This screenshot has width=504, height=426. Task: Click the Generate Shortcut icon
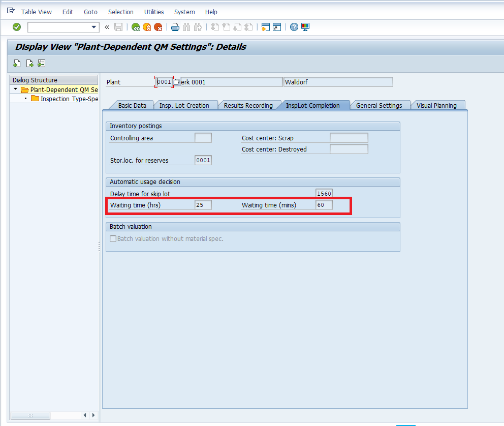click(277, 27)
